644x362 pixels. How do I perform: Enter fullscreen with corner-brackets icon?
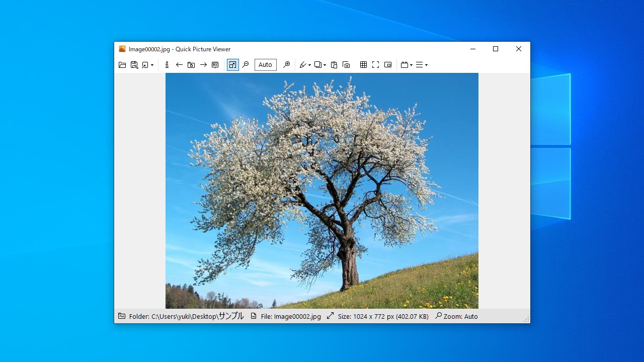375,65
